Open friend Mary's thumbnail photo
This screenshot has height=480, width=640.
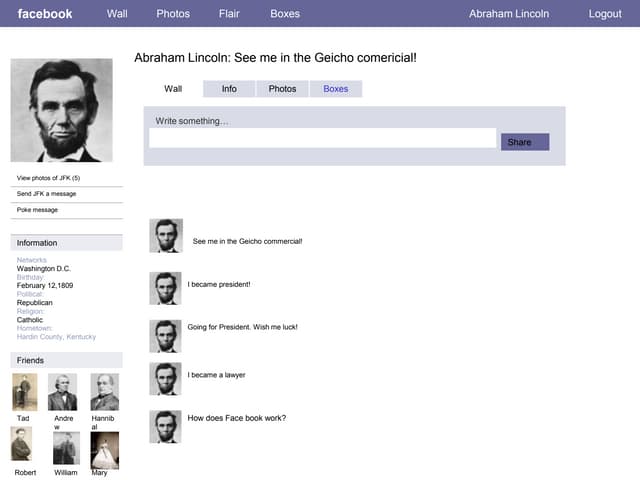(x=105, y=450)
